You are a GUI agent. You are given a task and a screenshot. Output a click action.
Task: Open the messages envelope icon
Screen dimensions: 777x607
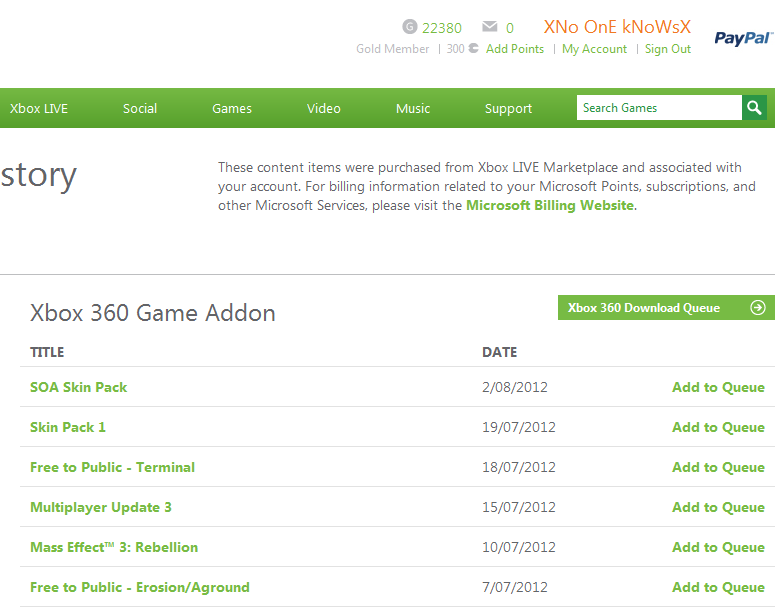click(x=490, y=26)
